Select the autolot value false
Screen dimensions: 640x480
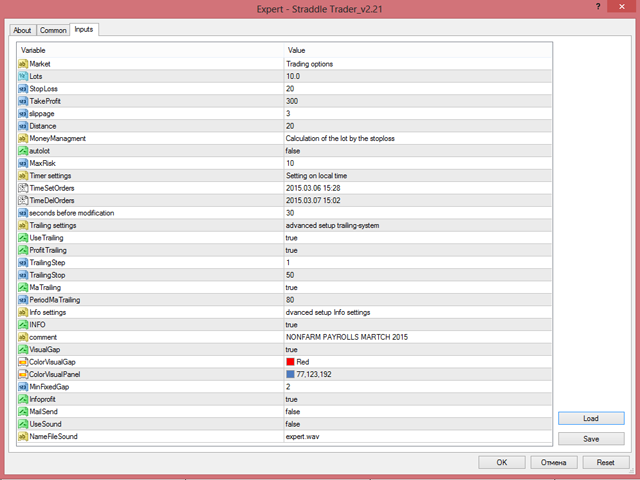pyautogui.click(x=293, y=151)
